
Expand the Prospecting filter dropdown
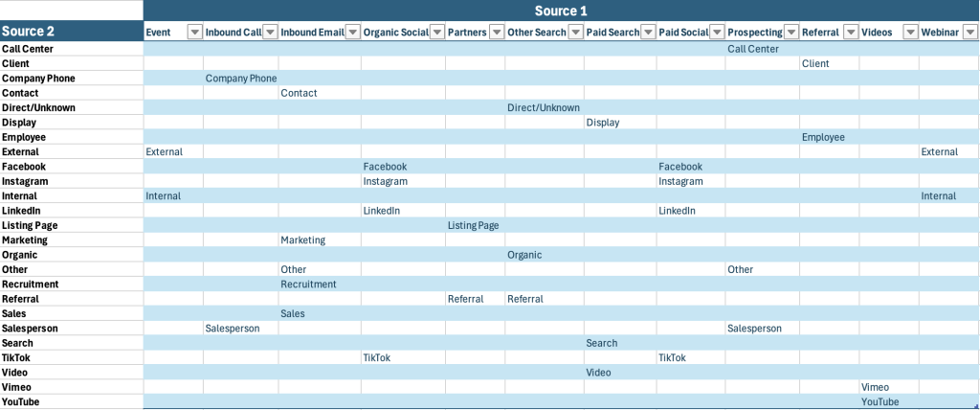tap(791, 32)
